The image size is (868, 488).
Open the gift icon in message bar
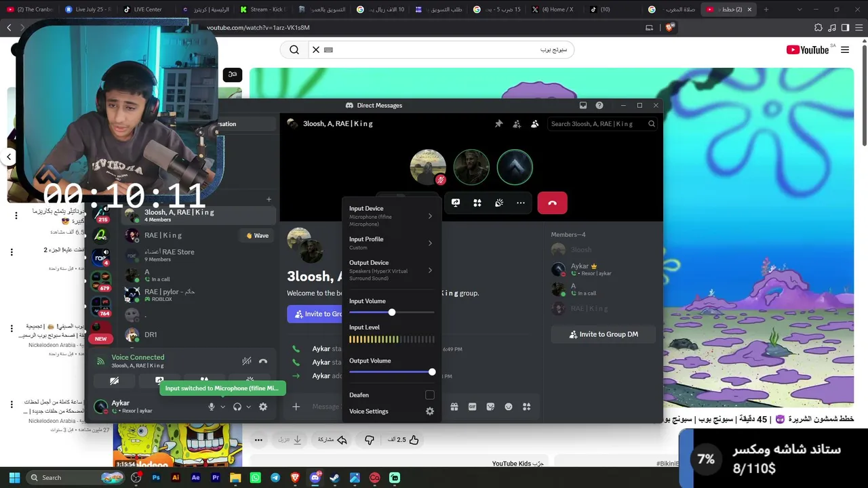454,407
